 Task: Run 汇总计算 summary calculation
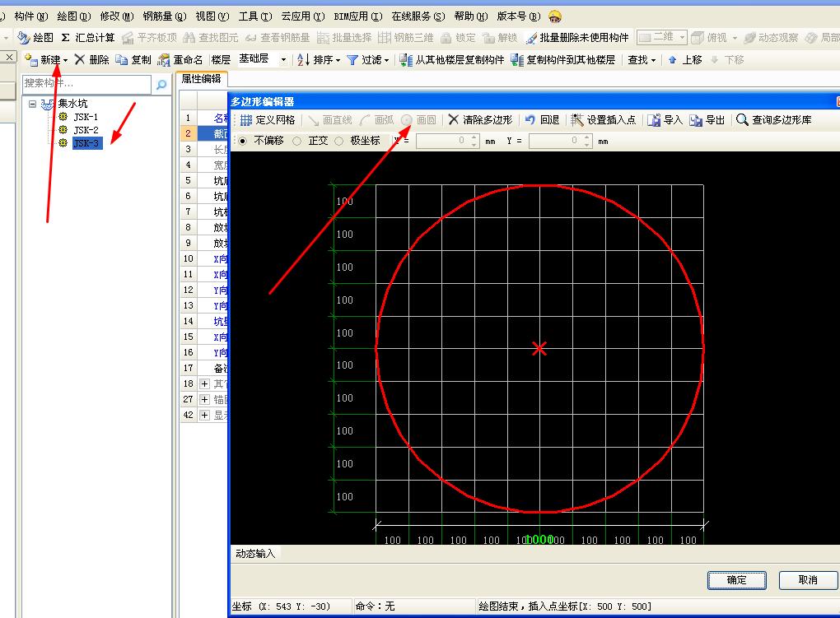[x=88, y=38]
